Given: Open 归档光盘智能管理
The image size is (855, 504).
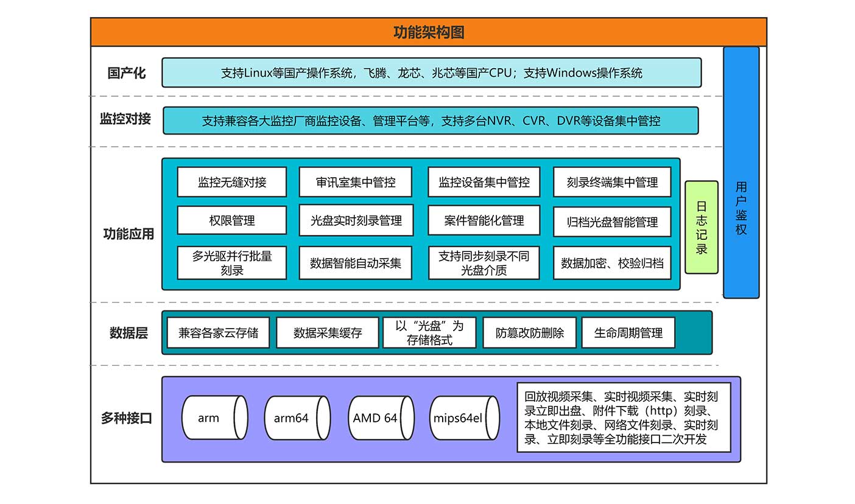Looking at the screenshot, I should (x=612, y=222).
